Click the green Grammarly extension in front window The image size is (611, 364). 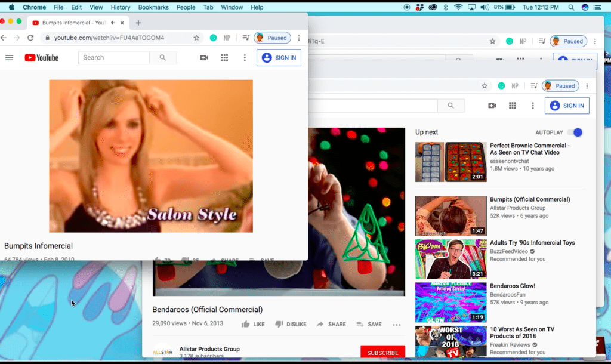[x=213, y=38]
